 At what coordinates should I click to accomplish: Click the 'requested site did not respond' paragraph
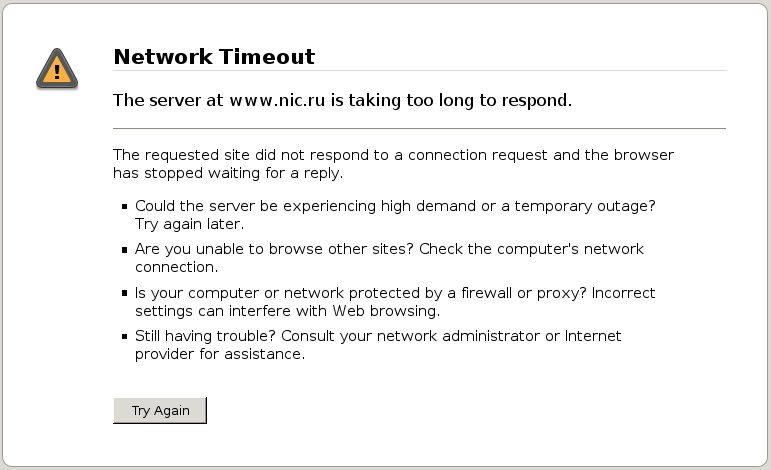(x=393, y=164)
